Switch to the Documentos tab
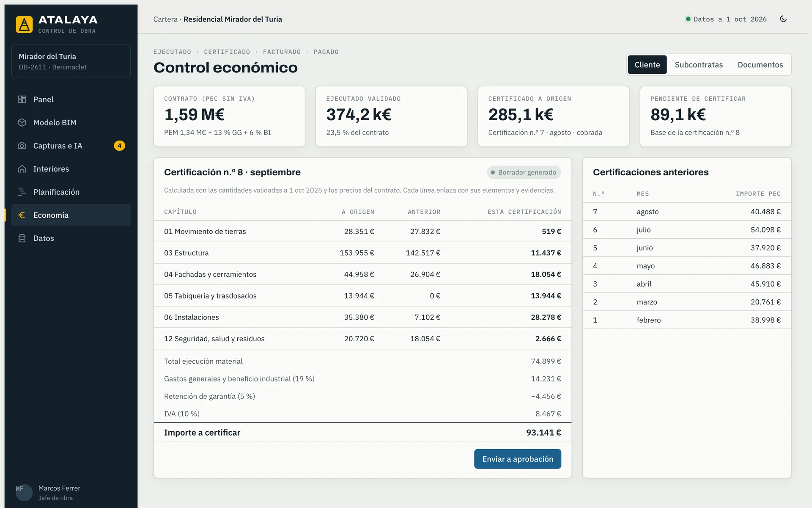This screenshot has height=508, width=812. point(760,65)
